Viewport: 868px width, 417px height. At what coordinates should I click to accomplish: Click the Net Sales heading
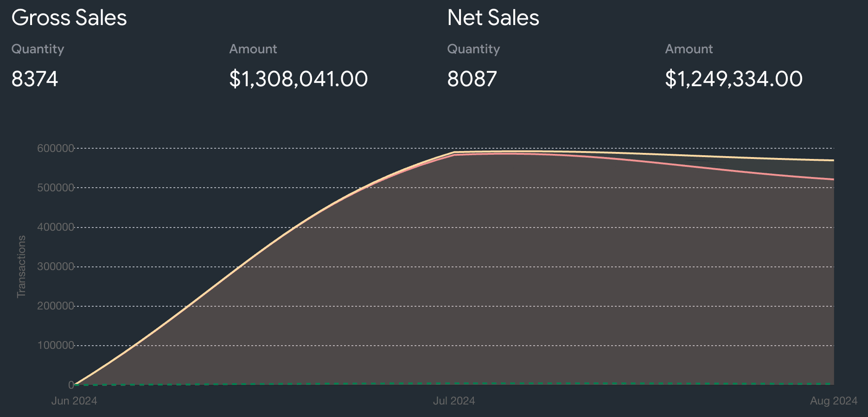click(493, 18)
